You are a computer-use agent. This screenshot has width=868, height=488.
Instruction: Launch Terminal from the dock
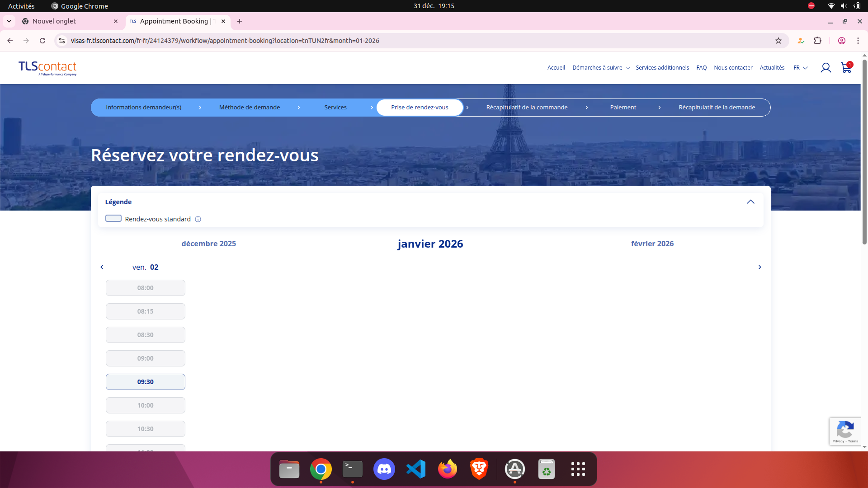pyautogui.click(x=353, y=469)
